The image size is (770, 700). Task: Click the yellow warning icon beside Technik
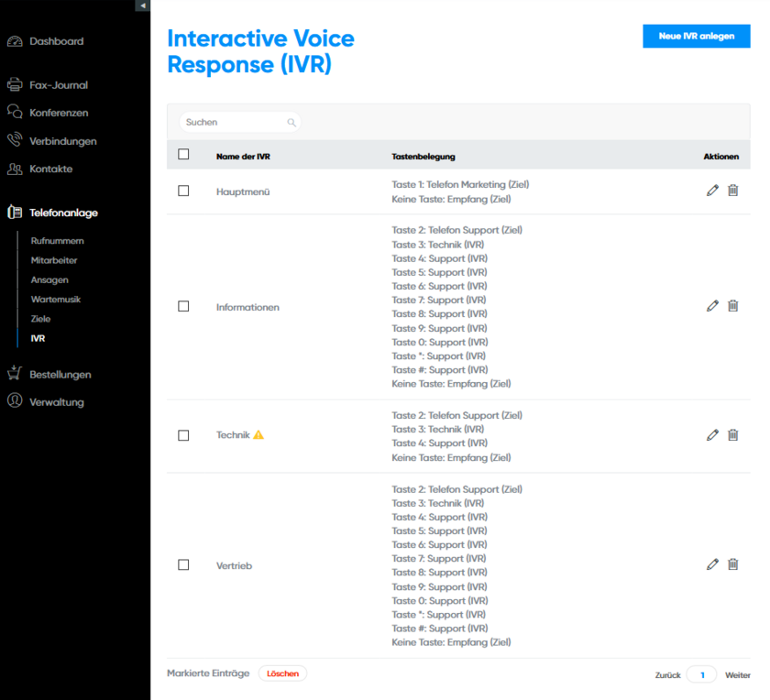click(x=258, y=435)
